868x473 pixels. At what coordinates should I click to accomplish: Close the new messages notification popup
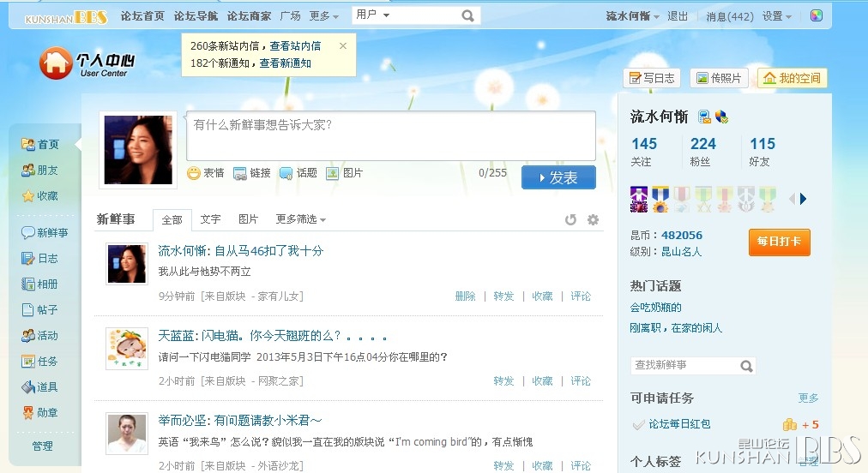tap(343, 46)
